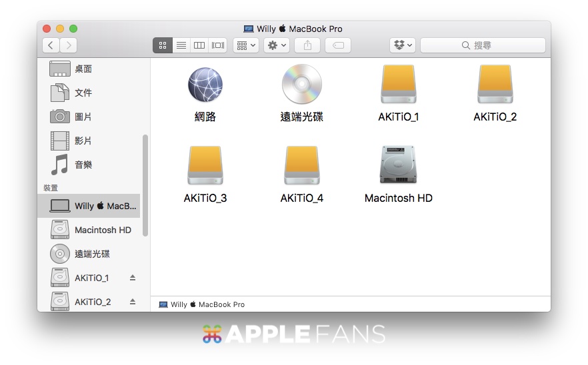
Task: Open 音樂 in the sidebar
Action: tap(90, 165)
